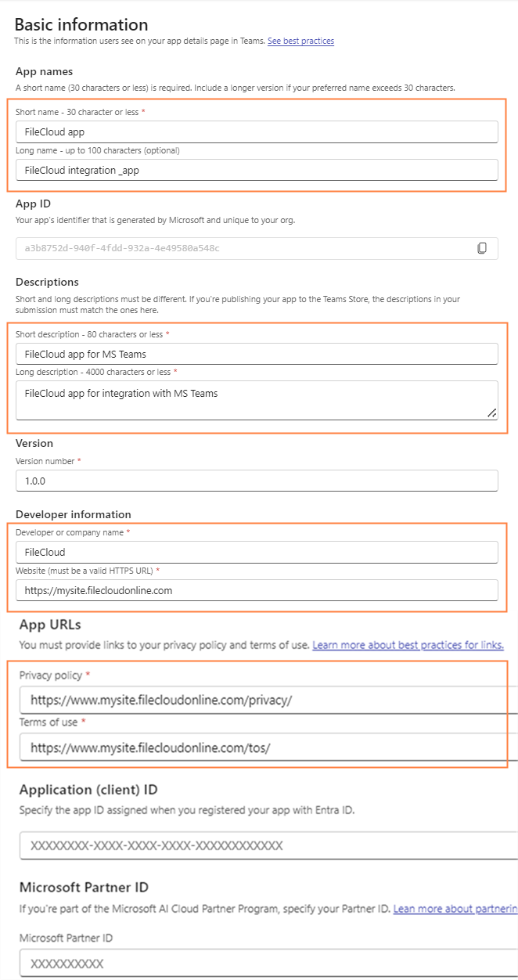Select the App names section heading
The width and height of the screenshot is (518, 980).
pos(45,71)
